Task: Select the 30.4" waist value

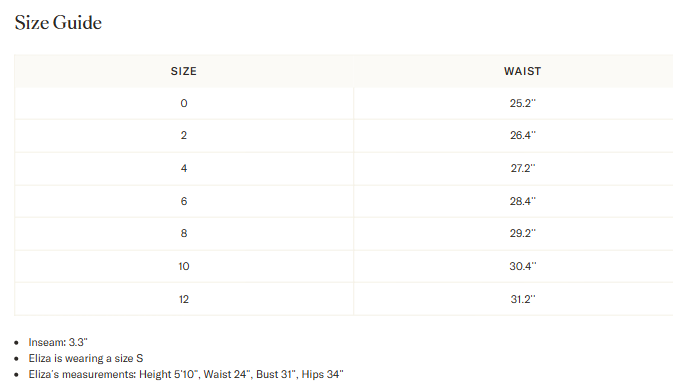Action: [x=523, y=266]
